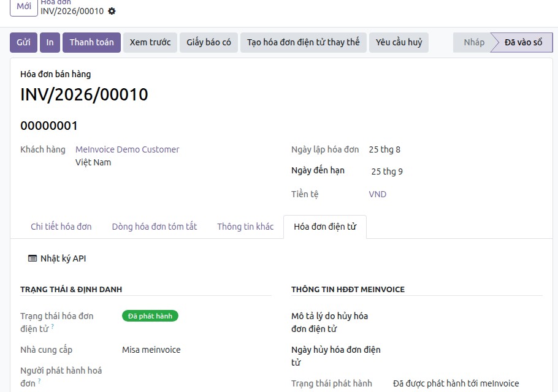Go to Thông tin khác tab
558x392 pixels.
pos(245,227)
